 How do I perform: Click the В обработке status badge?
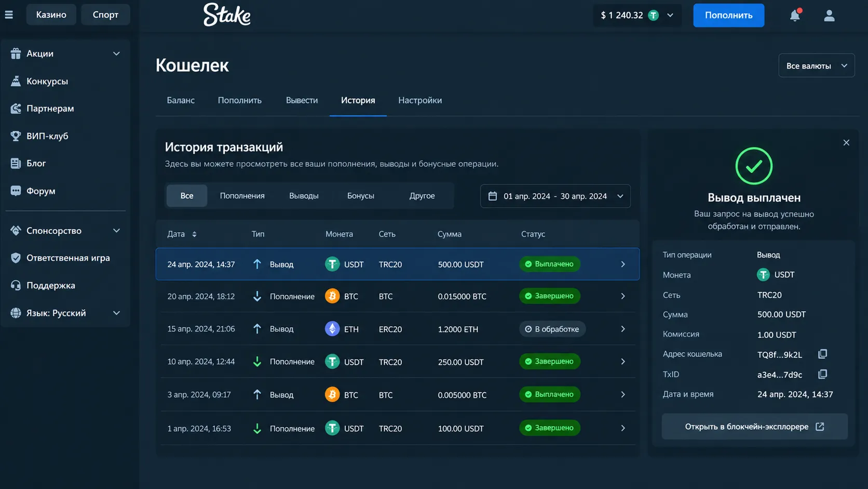(x=552, y=329)
